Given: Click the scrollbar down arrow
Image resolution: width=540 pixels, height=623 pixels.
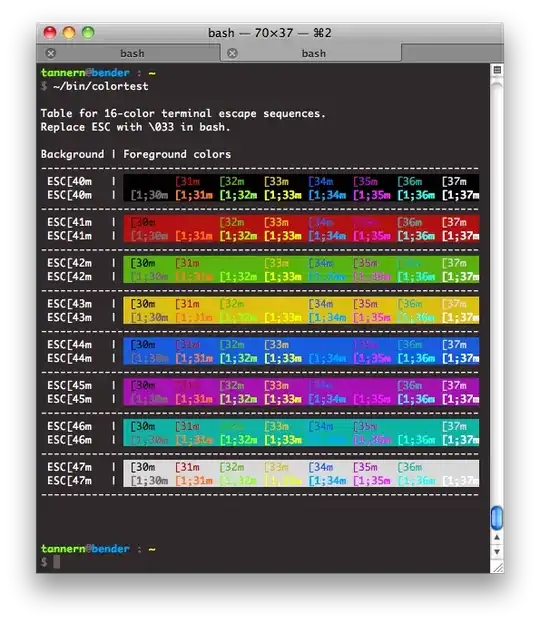Looking at the screenshot, I should 497,551.
